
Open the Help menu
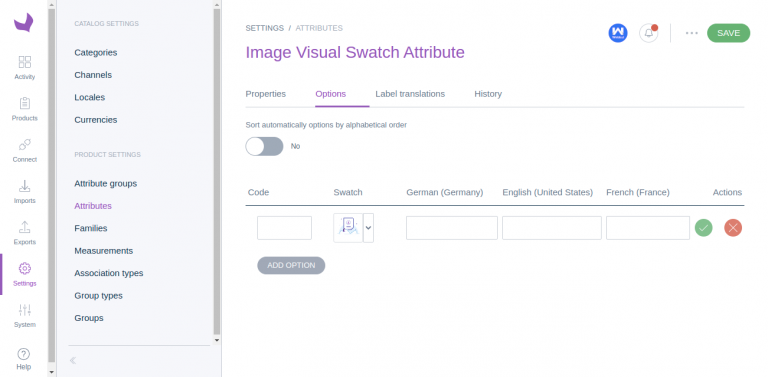[24, 359]
